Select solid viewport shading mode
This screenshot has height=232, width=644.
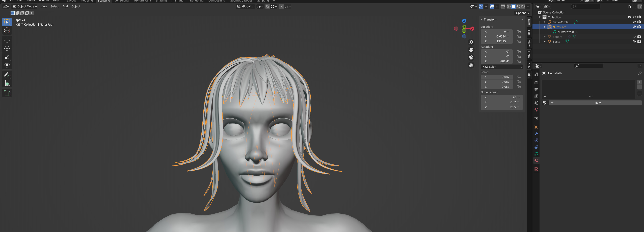[514, 7]
